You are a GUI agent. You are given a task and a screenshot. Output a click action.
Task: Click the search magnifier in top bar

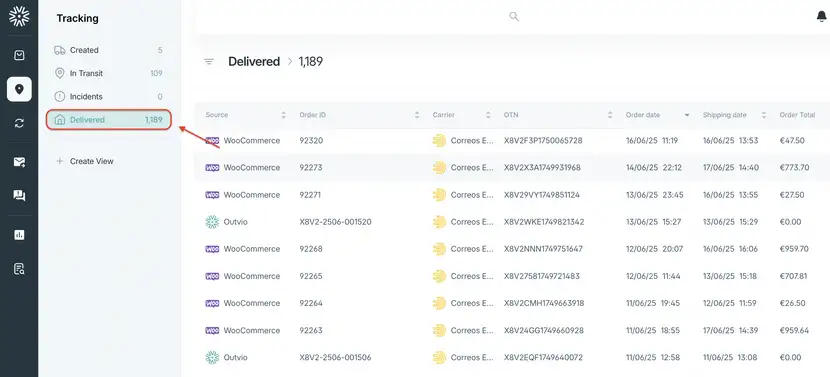(x=514, y=16)
